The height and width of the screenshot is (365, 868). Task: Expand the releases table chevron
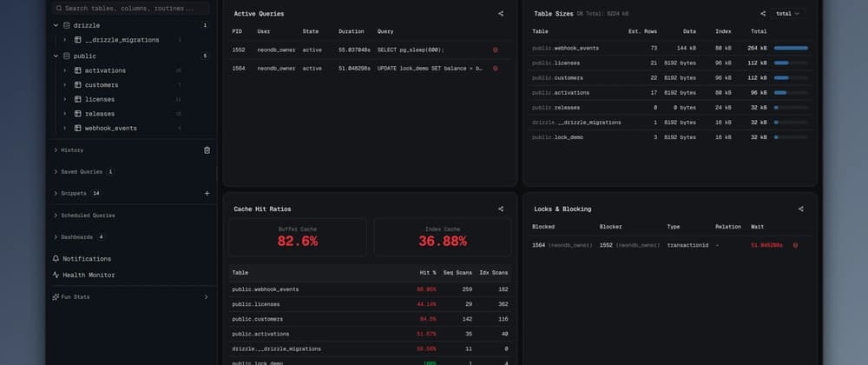click(65, 114)
